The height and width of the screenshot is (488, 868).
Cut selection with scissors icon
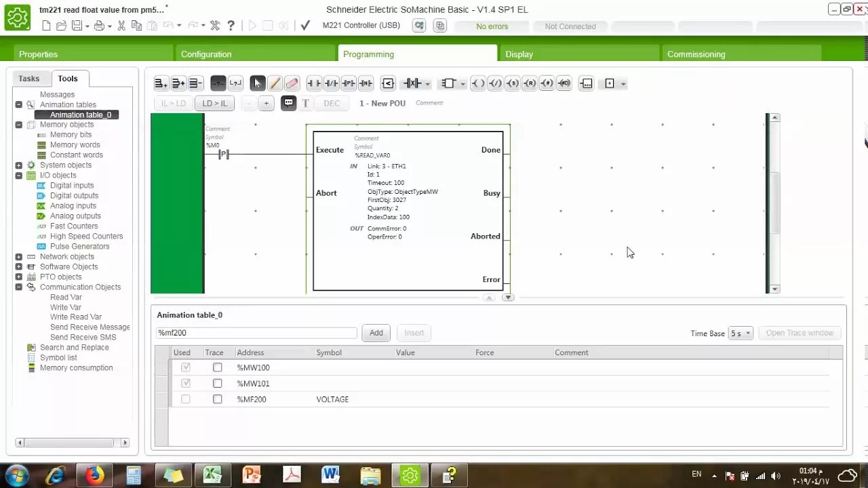(121, 26)
